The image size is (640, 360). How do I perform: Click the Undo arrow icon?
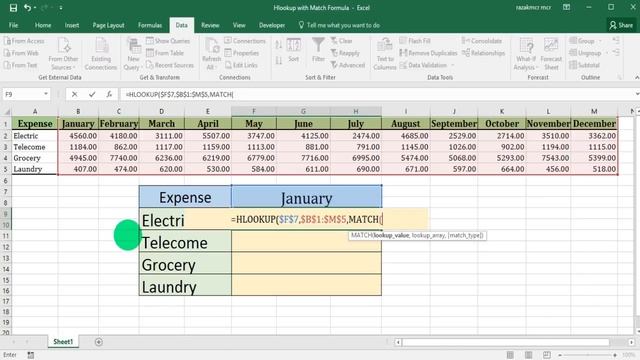pyautogui.click(x=27, y=8)
